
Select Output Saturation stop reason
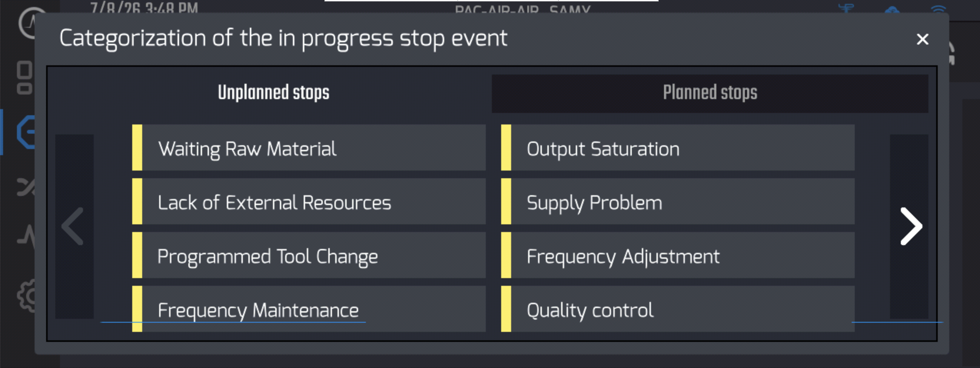pyautogui.click(x=678, y=148)
